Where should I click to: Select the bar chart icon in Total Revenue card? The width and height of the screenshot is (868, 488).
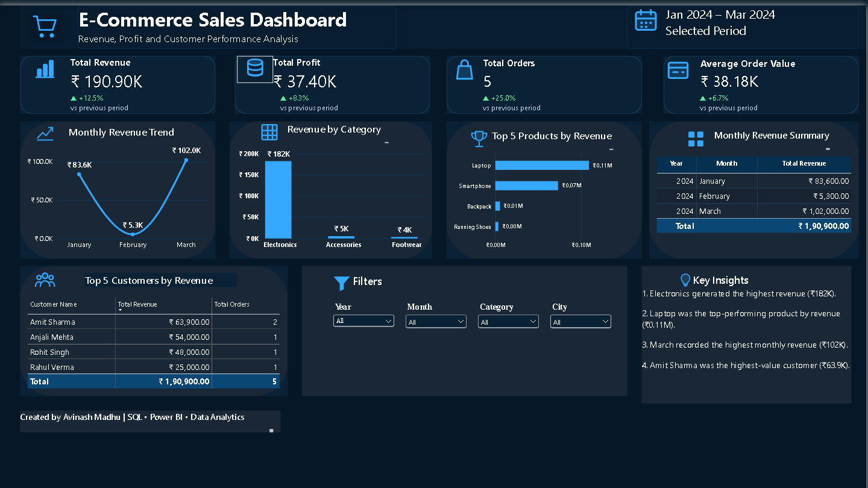click(45, 69)
